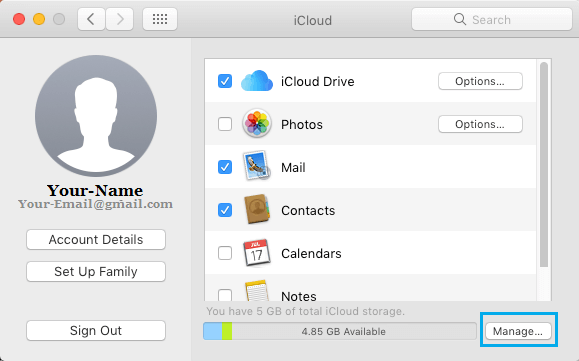
Task: Close the window with red button
Action: click(19, 19)
